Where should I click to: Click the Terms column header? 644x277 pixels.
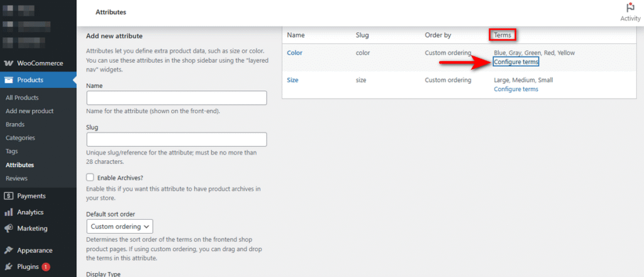(502, 35)
